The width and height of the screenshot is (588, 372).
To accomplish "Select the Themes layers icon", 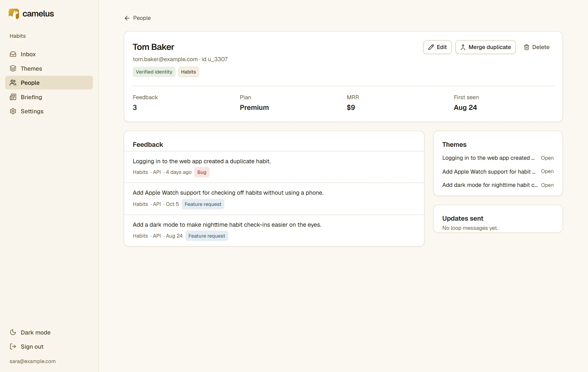I will pos(13,69).
